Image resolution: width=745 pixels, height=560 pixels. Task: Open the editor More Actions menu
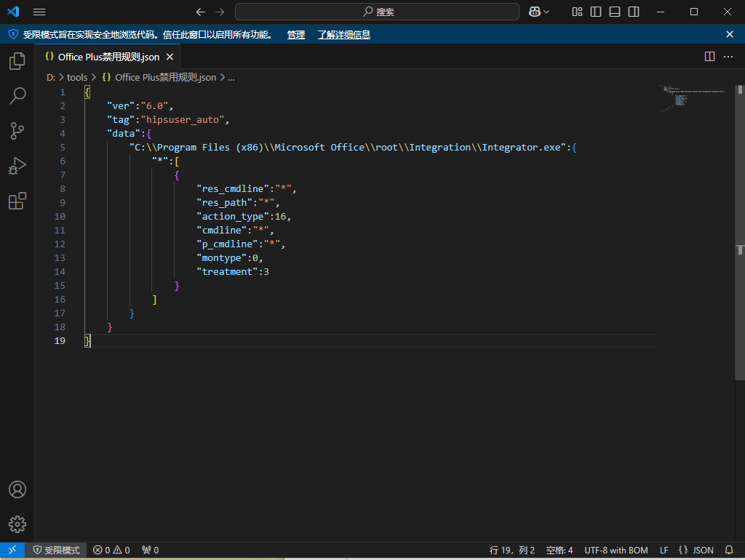pos(728,57)
